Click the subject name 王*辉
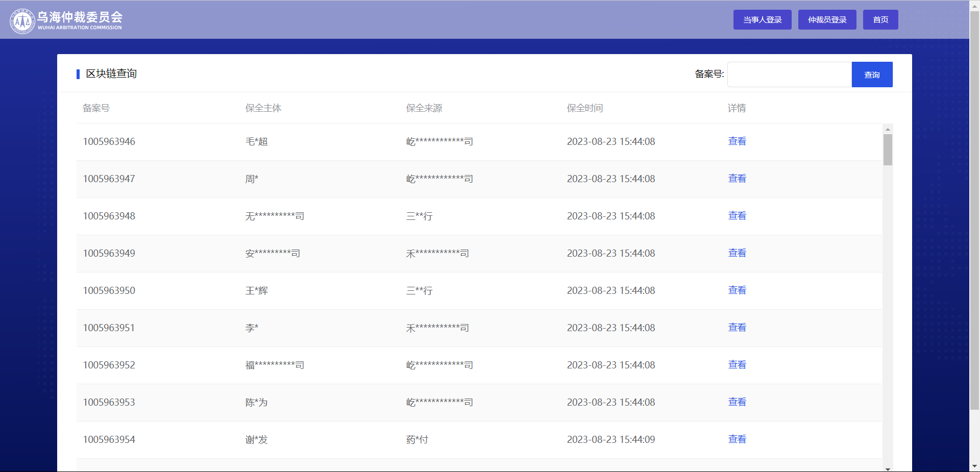The image size is (980, 472). coord(256,290)
